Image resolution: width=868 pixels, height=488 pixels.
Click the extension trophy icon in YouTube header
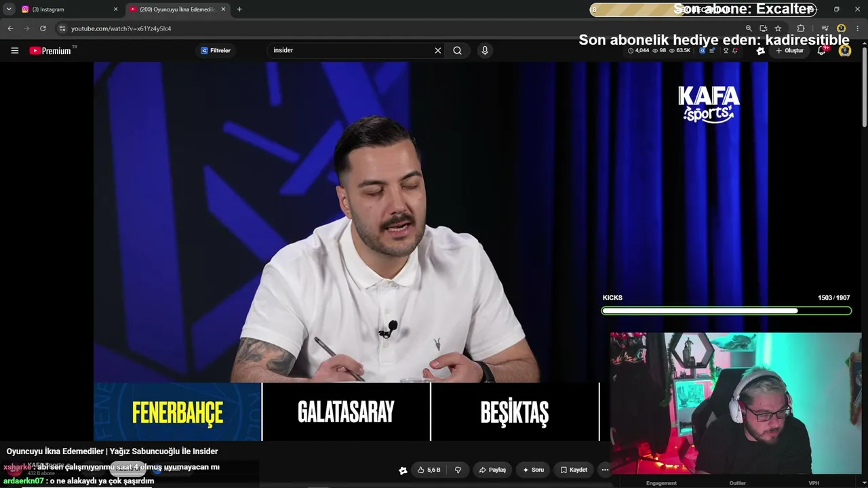(726, 51)
